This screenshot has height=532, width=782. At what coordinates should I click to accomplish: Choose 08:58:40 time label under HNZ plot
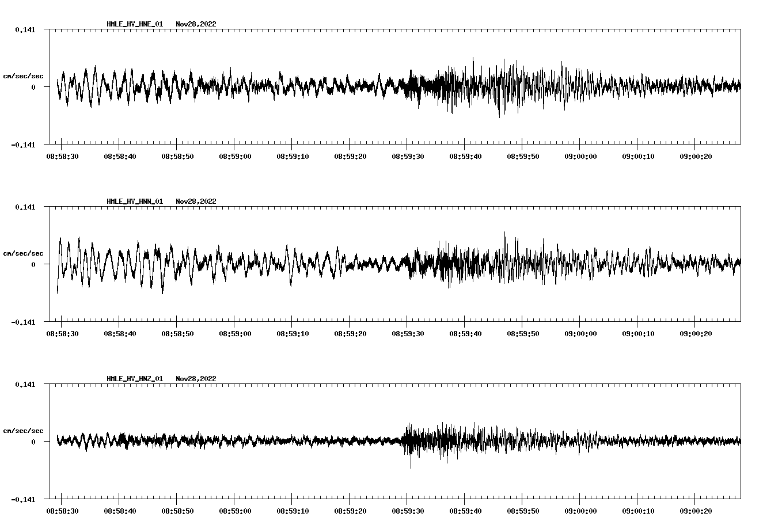(120, 511)
